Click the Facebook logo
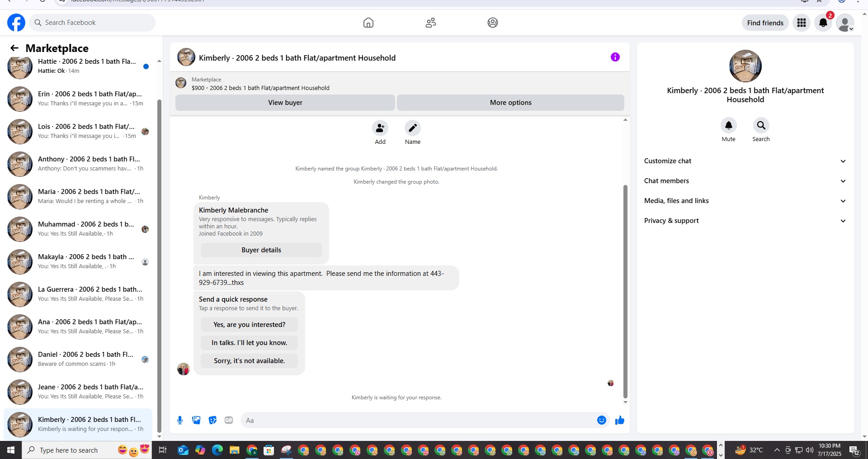 (16, 23)
